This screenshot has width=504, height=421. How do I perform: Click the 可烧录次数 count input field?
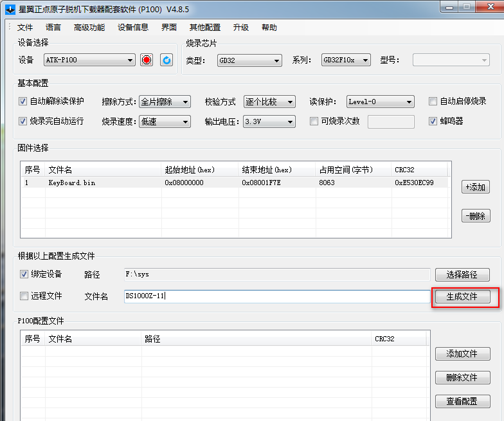391,122
